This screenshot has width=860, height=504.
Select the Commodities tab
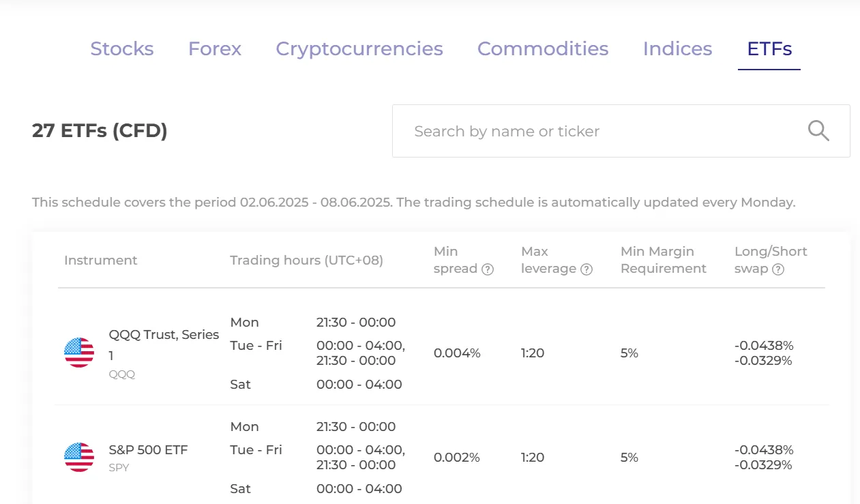tap(543, 49)
